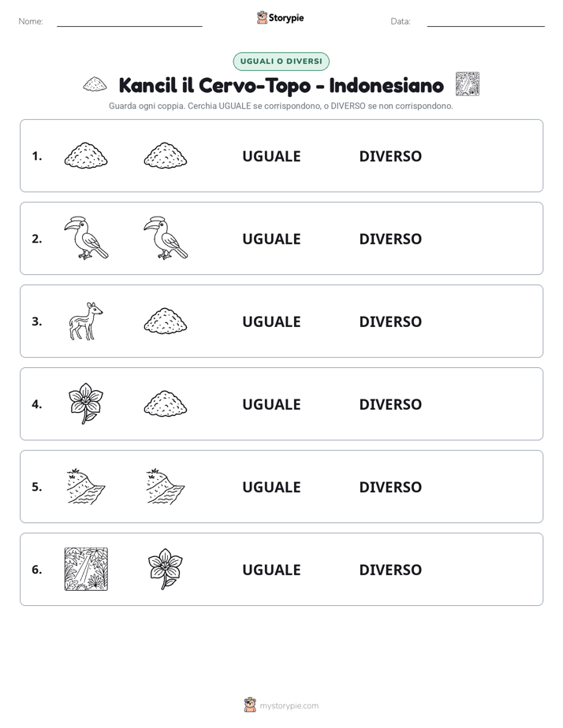Image resolution: width=563 pixels, height=728 pixels.
Task: Click the jungle icon beside the title
Action: coord(468,84)
